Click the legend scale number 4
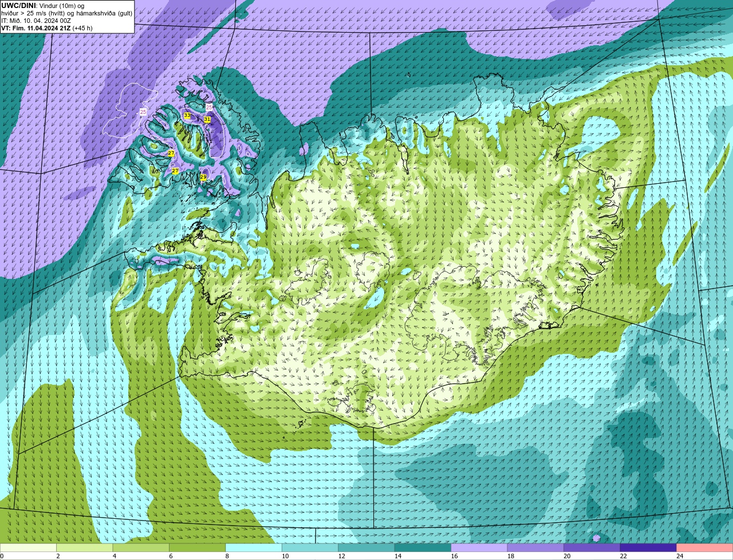733x560 pixels. click(115, 556)
